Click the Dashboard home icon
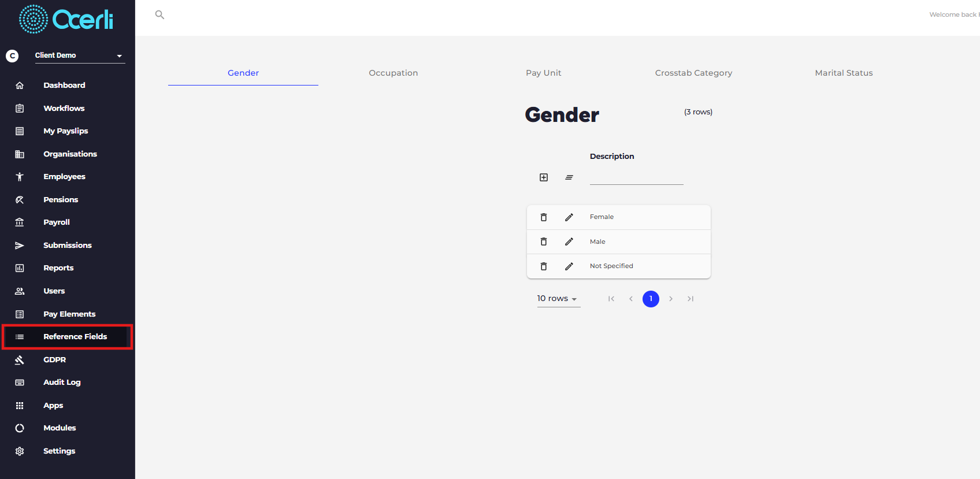The image size is (980, 479). (x=20, y=86)
